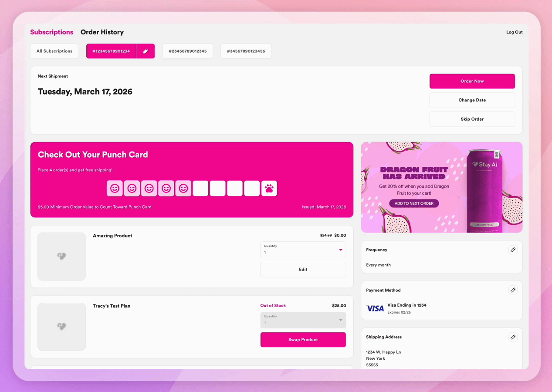Click the paw reward icon on punch card

(x=269, y=188)
